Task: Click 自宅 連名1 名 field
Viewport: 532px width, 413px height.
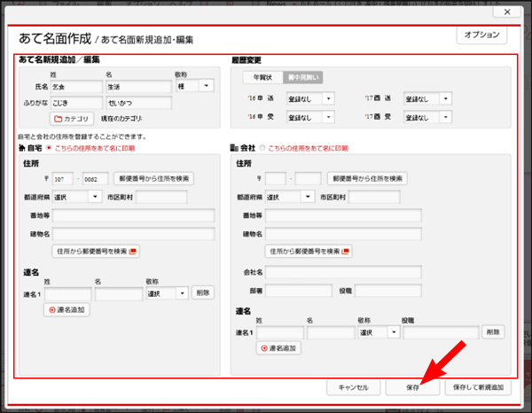Action: pos(119,293)
